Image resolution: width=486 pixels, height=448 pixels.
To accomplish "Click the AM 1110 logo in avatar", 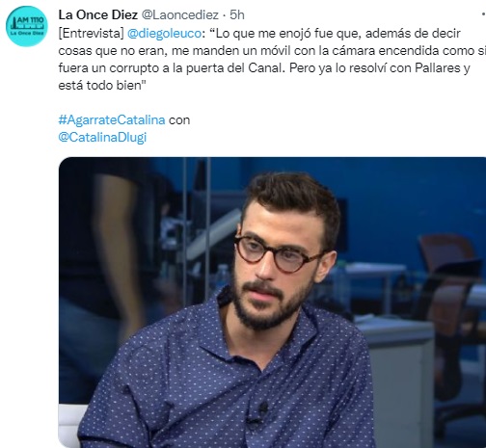I will (27, 26).
